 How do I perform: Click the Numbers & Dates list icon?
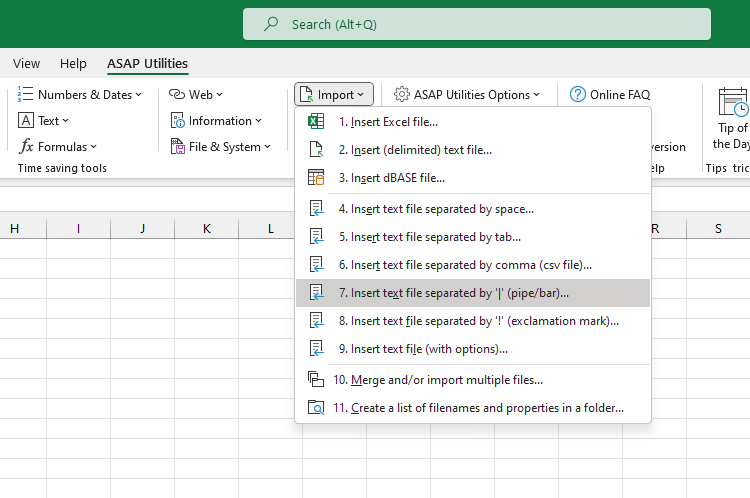click(25, 94)
